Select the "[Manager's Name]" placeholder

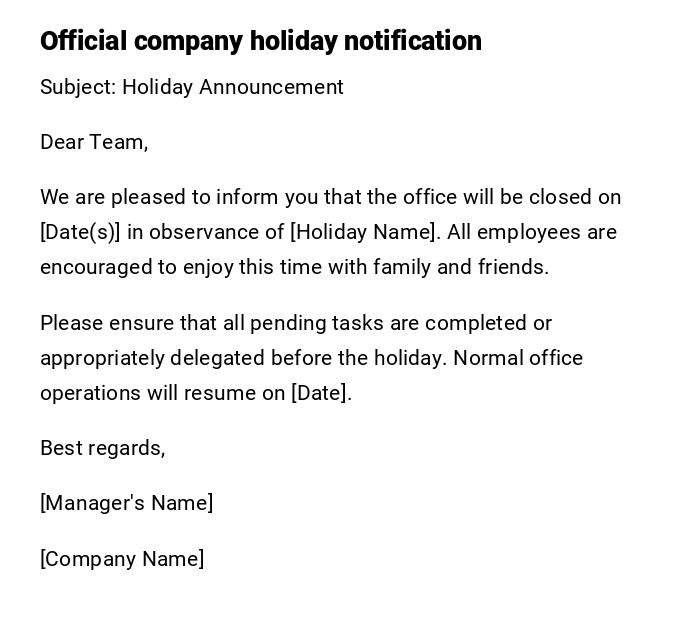(x=126, y=503)
